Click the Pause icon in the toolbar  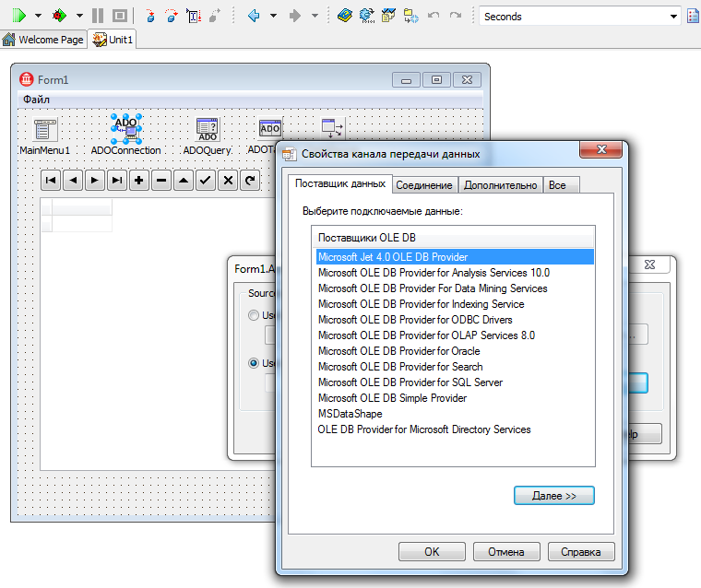(98, 16)
